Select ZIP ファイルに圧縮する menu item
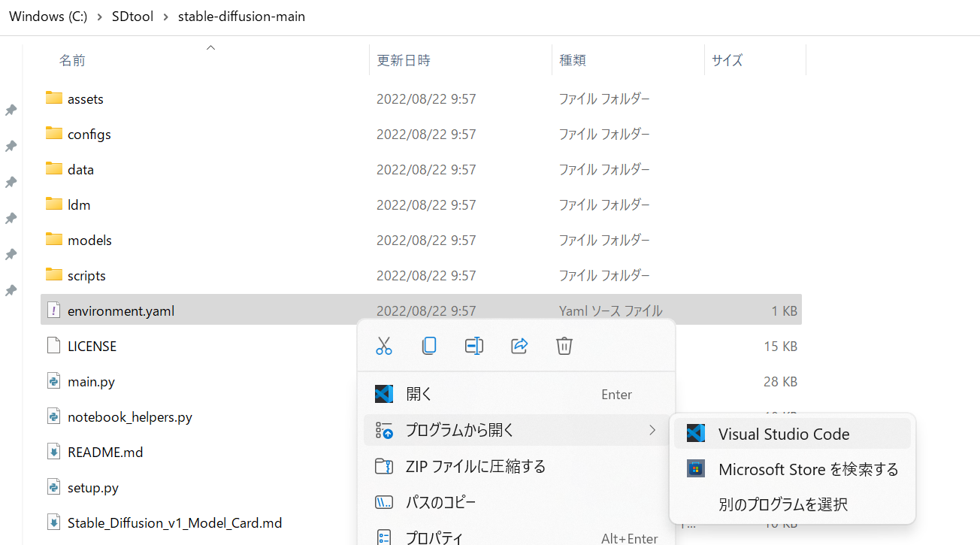The image size is (980, 545). pos(475,466)
